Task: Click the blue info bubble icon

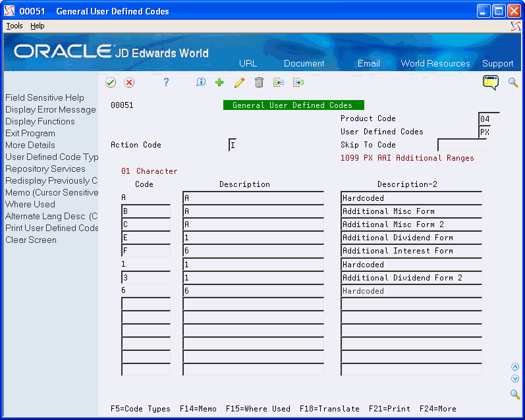Action: tap(200, 82)
